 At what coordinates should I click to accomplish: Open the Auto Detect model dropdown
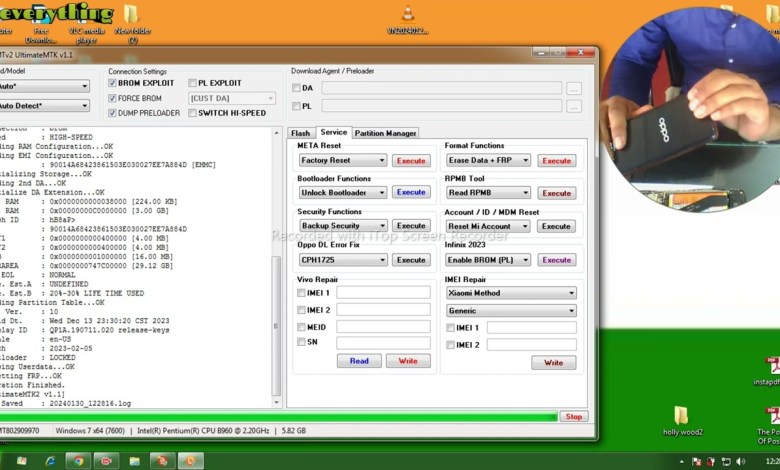tap(44, 105)
